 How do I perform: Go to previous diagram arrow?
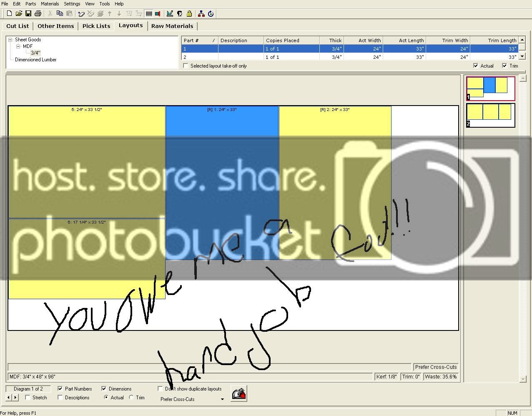(x=9, y=398)
